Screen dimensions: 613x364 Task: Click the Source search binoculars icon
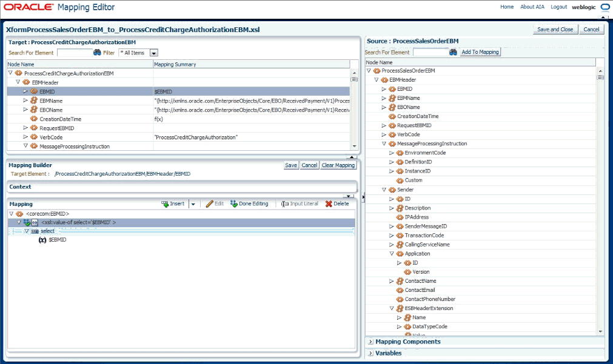coord(453,52)
